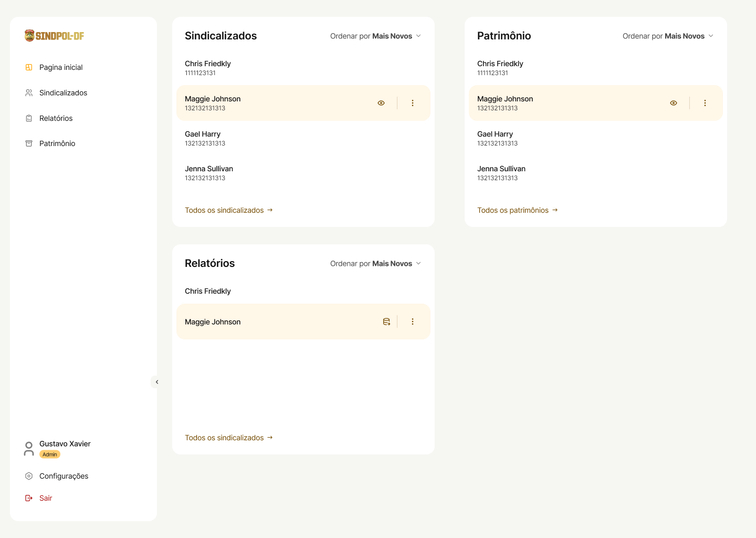
Task: Click arrow icon after Todos os patrimônios
Action: 555,210
